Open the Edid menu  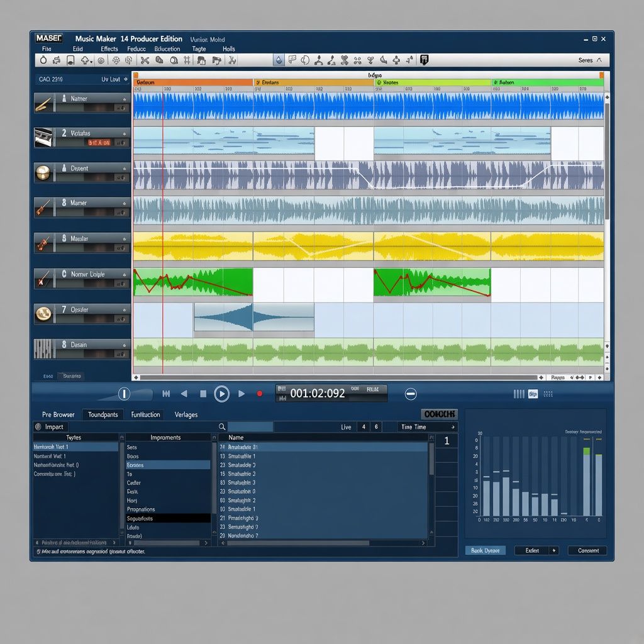(x=77, y=49)
